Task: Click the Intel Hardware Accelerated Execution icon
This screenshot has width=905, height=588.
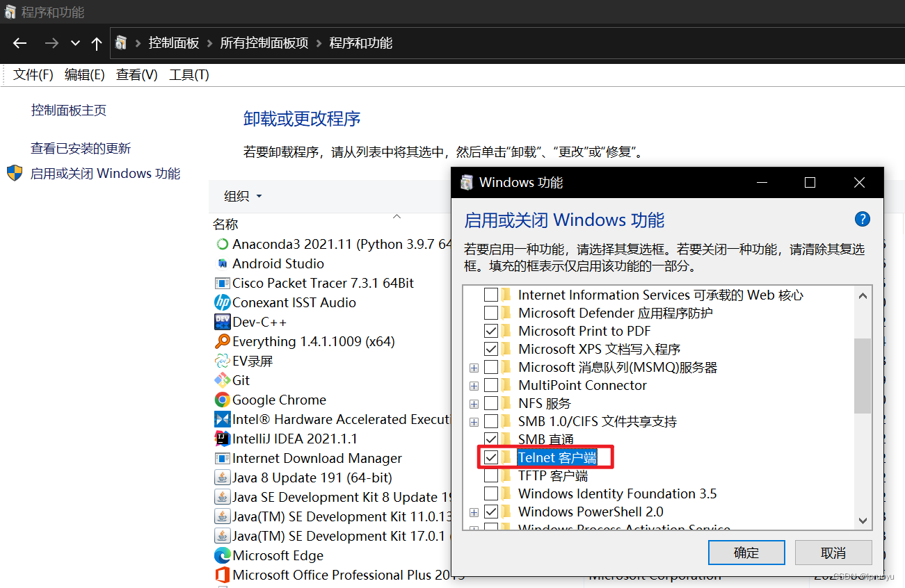Action: click(222, 419)
